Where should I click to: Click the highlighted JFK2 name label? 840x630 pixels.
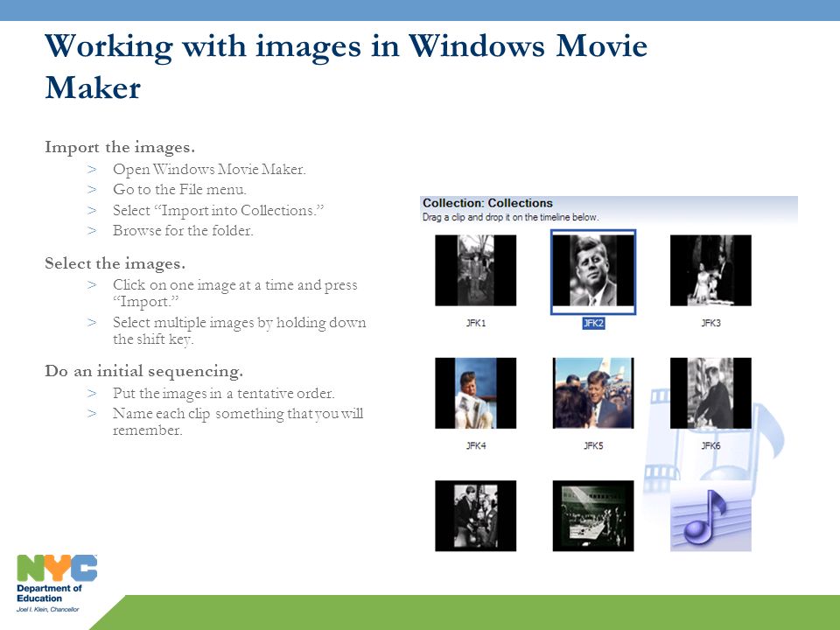click(x=593, y=323)
